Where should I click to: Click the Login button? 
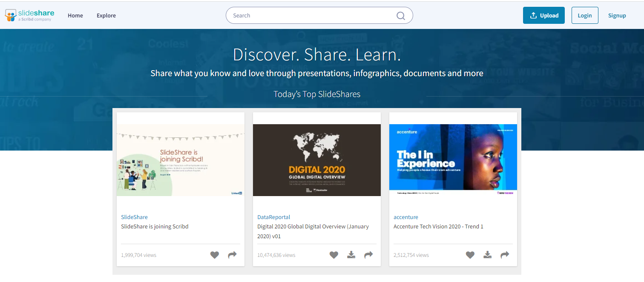tap(585, 15)
